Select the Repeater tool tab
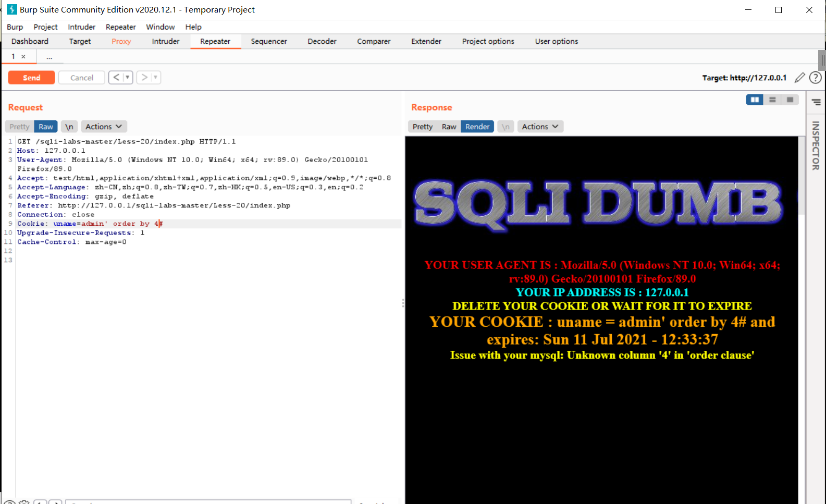The width and height of the screenshot is (826, 504). click(x=215, y=42)
